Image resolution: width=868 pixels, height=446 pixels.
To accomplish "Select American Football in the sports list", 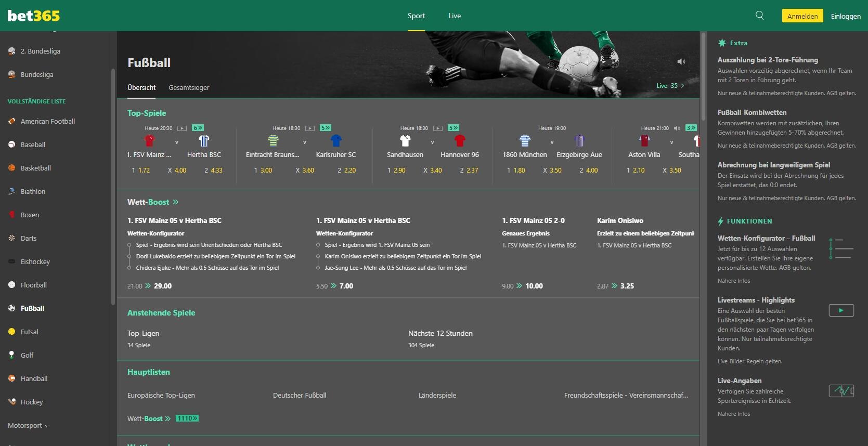I will (x=47, y=121).
